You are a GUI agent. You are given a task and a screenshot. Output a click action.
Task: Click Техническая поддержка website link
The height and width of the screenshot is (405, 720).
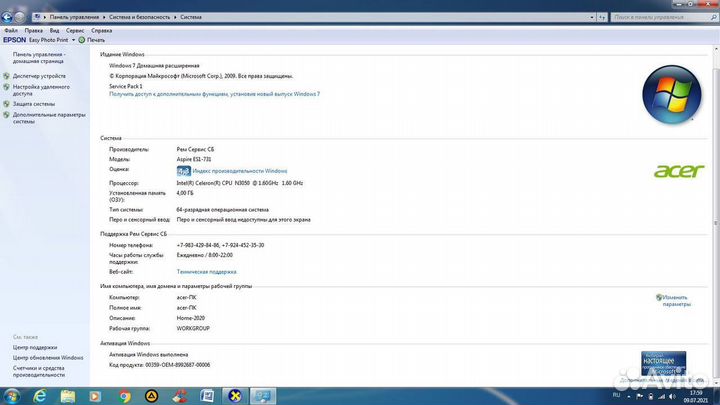tap(206, 271)
